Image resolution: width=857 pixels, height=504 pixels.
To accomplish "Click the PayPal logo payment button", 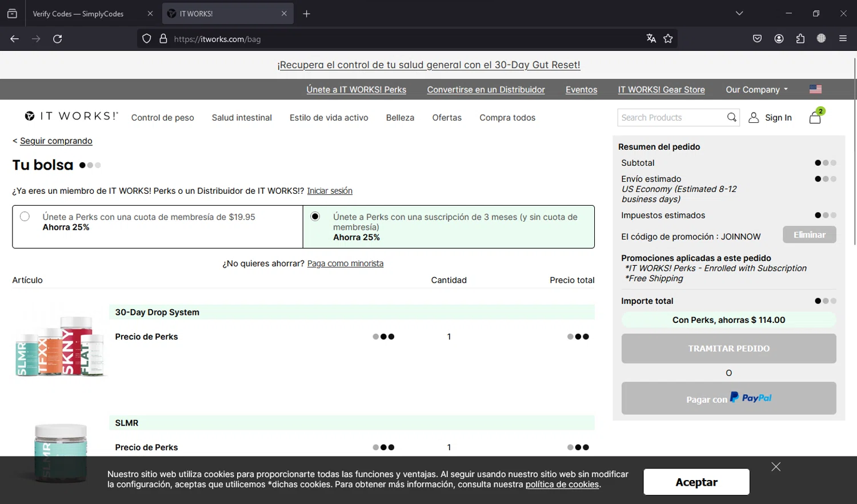I will 728,398.
